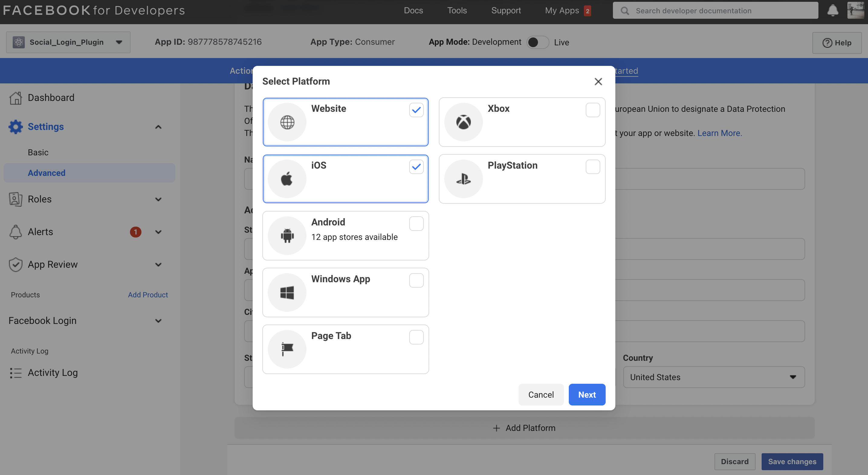Screen dimensions: 868x475
Task: Click the Xbox logo icon
Action: (x=463, y=122)
